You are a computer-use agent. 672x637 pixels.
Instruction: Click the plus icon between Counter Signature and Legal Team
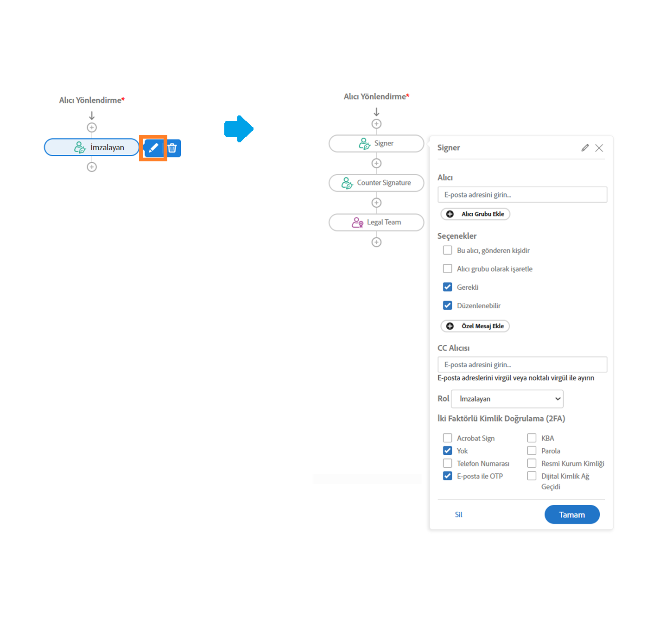pos(376,203)
